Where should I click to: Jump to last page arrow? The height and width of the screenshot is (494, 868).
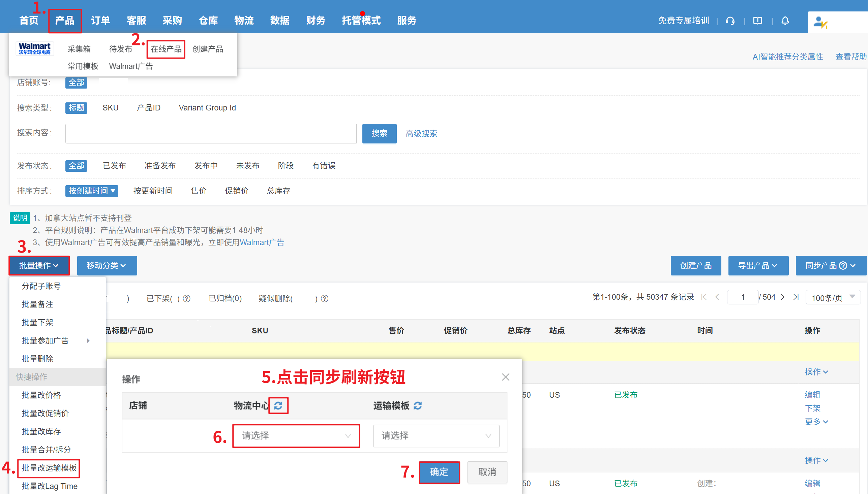(796, 297)
